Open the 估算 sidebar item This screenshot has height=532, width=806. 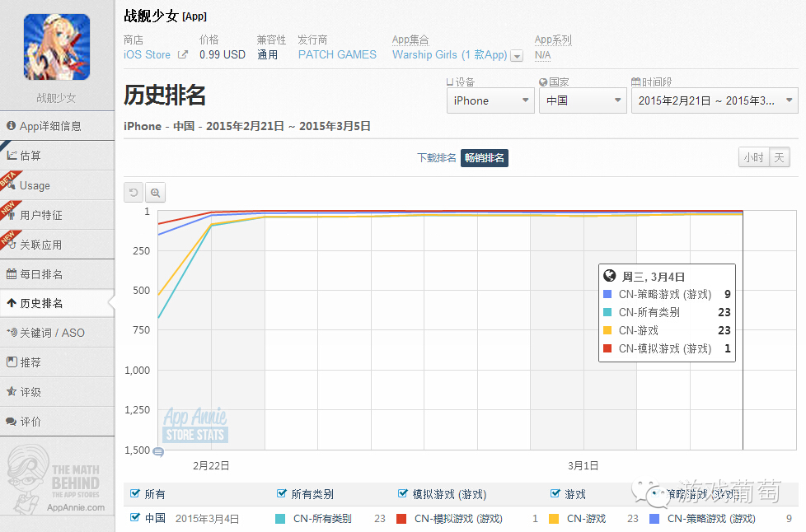tap(57, 156)
